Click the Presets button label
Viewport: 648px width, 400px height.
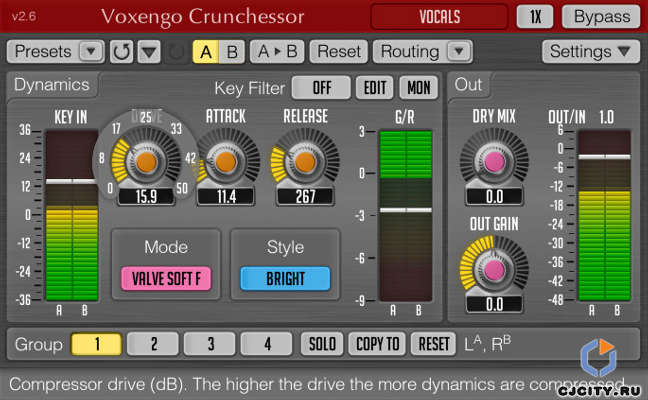coord(43,52)
